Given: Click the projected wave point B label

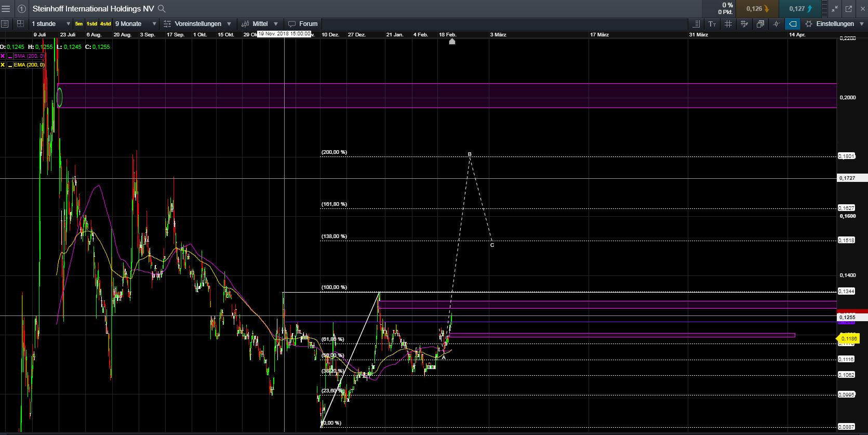Looking at the screenshot, I should click(x=470, y=154).
